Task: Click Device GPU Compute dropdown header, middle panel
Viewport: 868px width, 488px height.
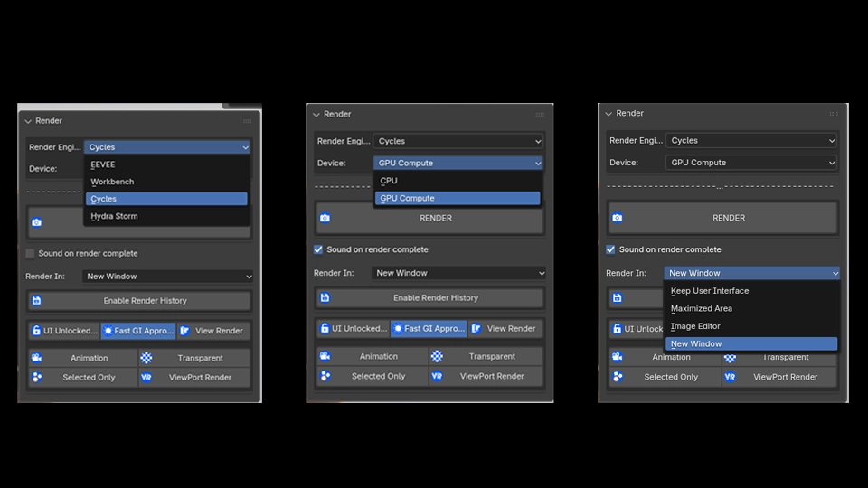Action: coord(458,164)
